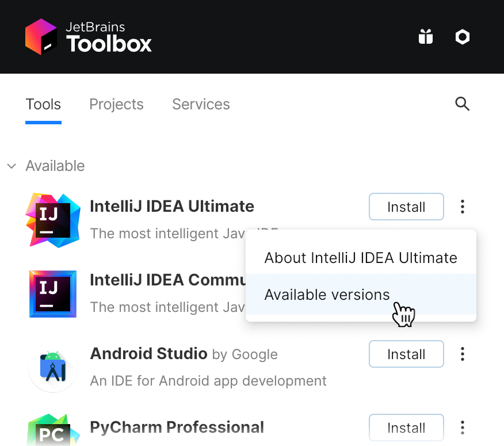The height and width of the screenshot is (446, 504).
Task: Select Available versions from the context menu
Action: (327, 294)
